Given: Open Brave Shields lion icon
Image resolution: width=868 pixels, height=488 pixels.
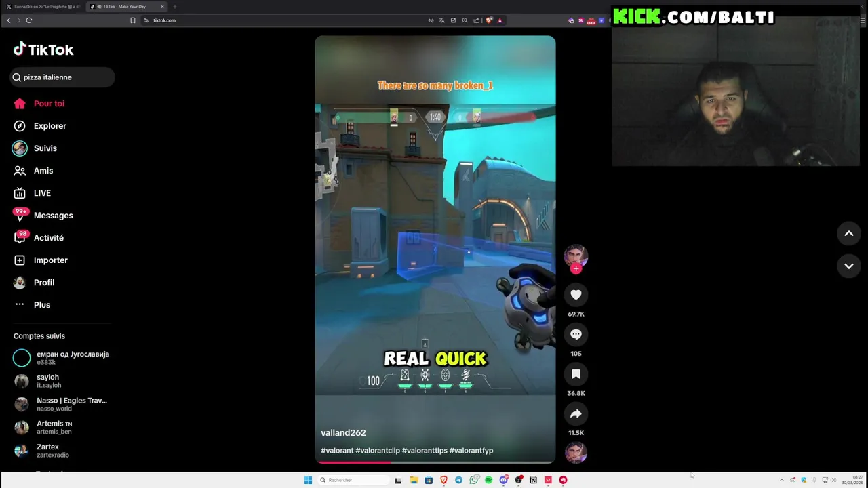Looking at the screenshot, I should [489, 20].
